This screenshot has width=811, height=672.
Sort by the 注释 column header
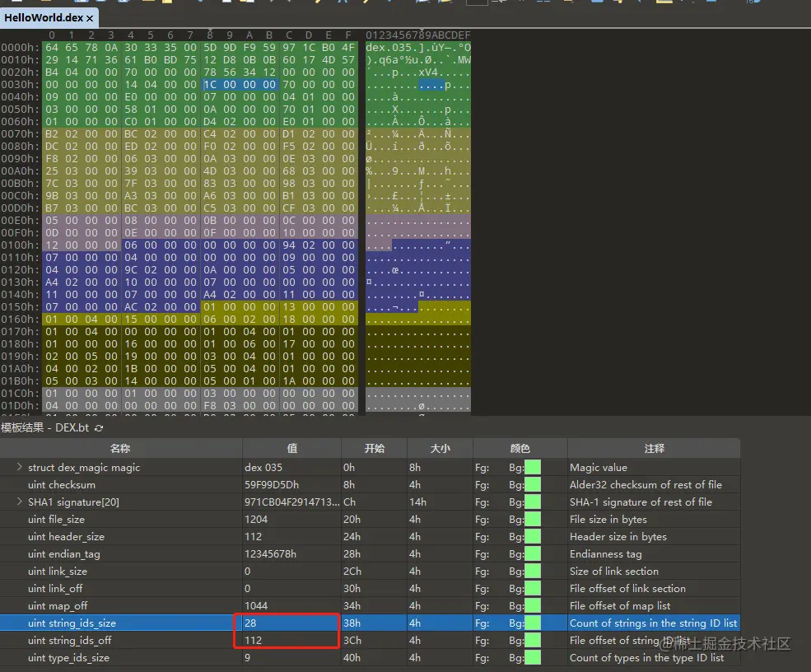[x=654, y=449]
